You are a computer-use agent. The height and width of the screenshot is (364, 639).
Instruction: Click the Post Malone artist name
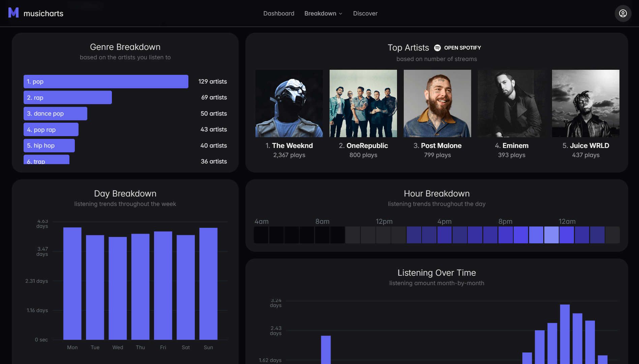(x=441, y=146)
